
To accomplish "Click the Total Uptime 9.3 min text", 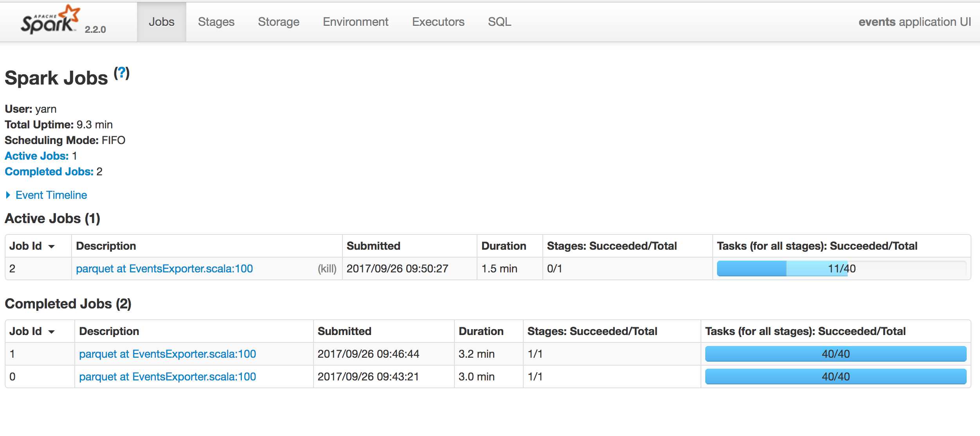I will (x=59, y=124).
